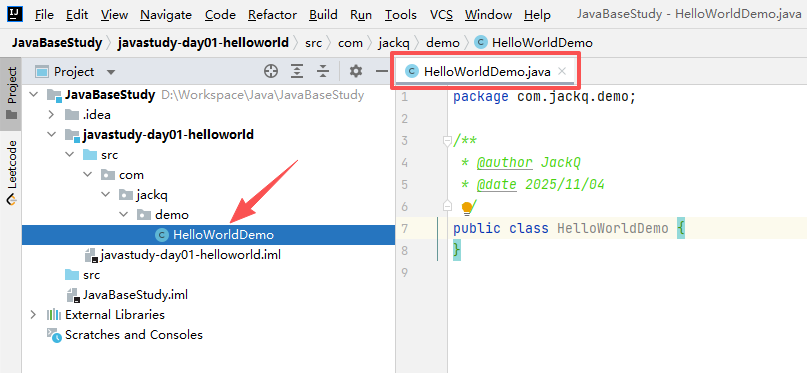Expand the .idea folder

pos(51,114)
